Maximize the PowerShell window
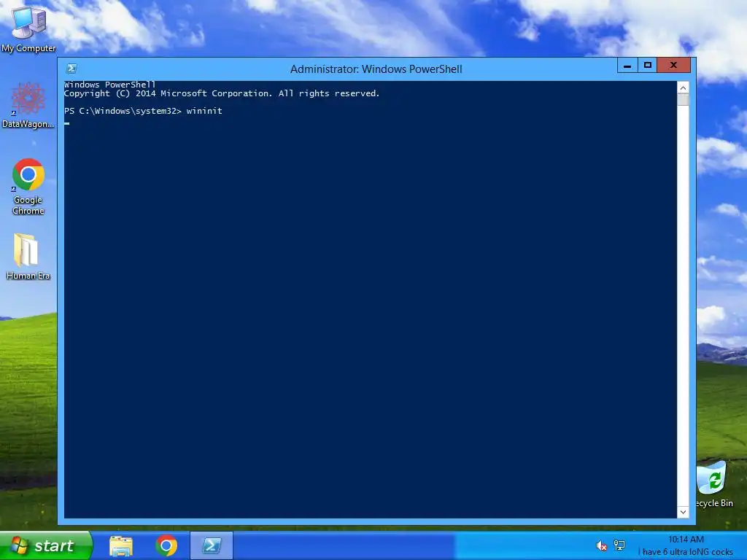Viewport: 747px width, 560px height. point(648,65)
